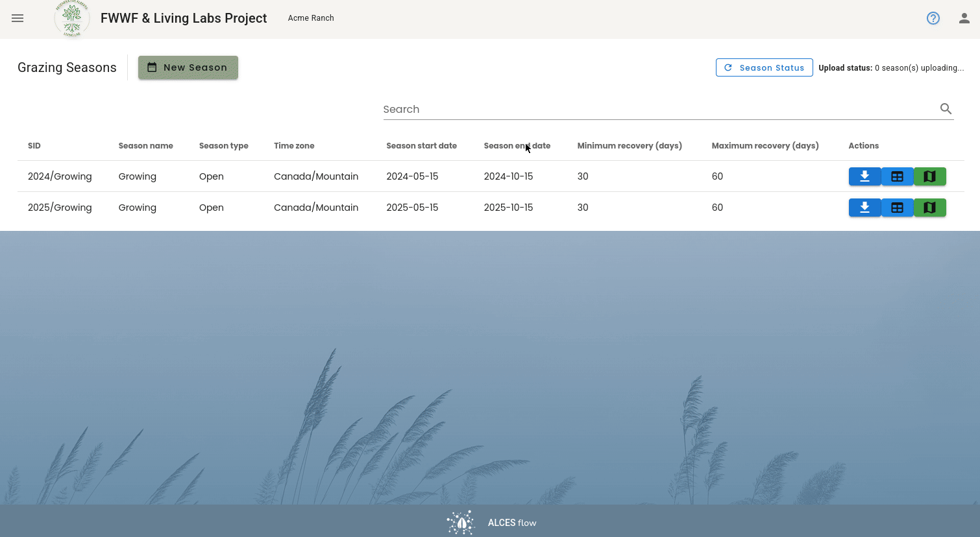Screen dimensions: 980x537
Task: Click the Upload status text
Action: tap(891, 67)
